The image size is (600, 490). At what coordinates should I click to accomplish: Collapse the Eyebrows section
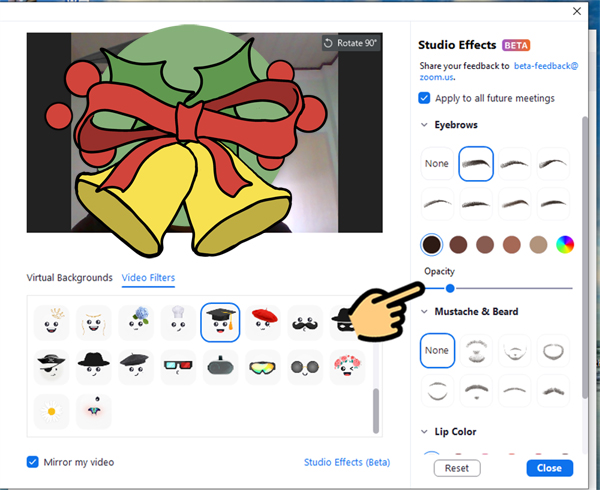pos(424,126)
